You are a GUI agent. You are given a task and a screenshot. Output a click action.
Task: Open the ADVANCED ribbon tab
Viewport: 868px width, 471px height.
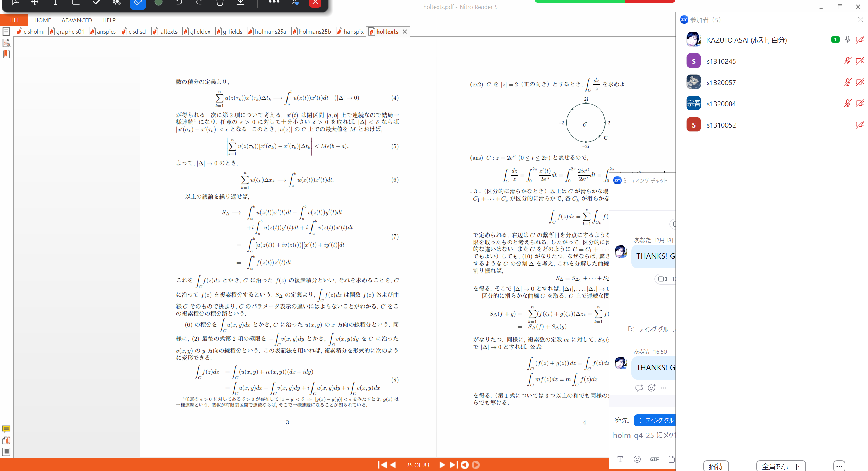pos(77,20)
